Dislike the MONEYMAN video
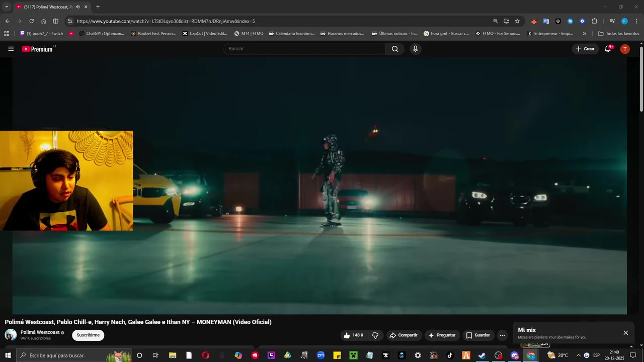The height and width of the screenshot is (362, 644). (x=375, y=335)
